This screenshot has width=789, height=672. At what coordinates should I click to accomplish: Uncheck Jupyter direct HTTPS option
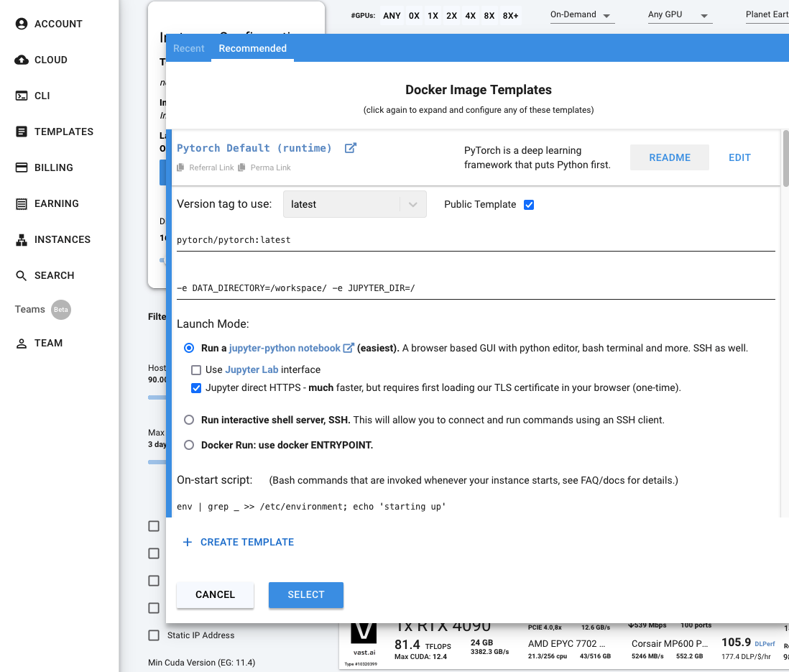click(195, 388)
